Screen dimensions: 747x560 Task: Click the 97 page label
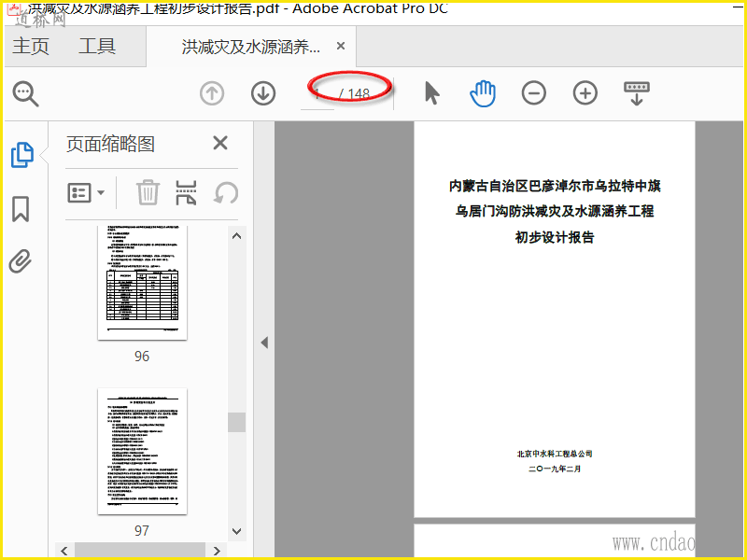tap(142, 530)
